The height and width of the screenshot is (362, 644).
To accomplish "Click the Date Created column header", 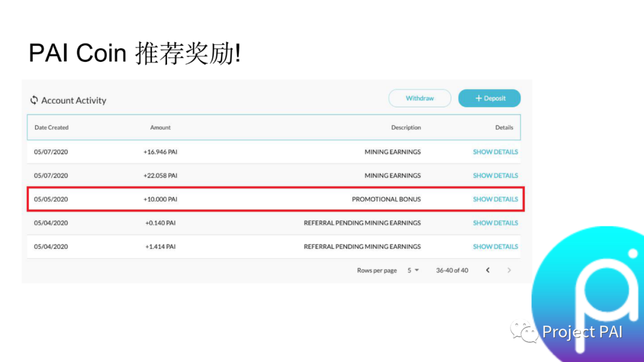I will (51, 128).
